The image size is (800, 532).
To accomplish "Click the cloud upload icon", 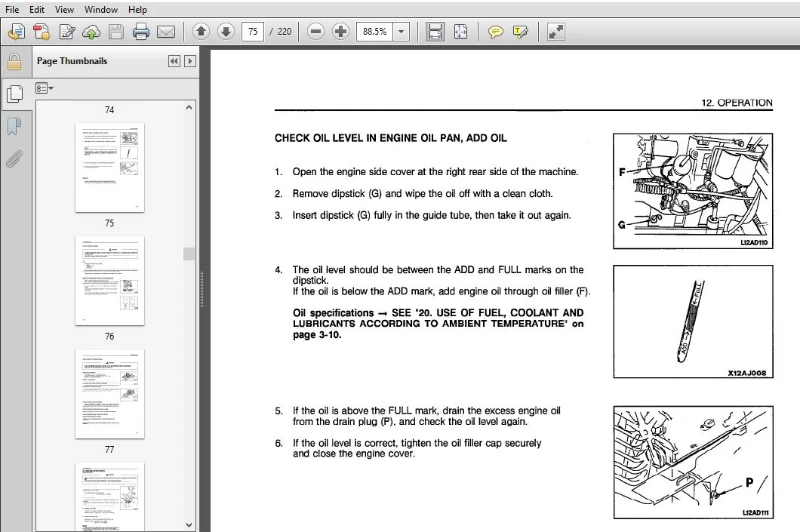I will 91,32.
